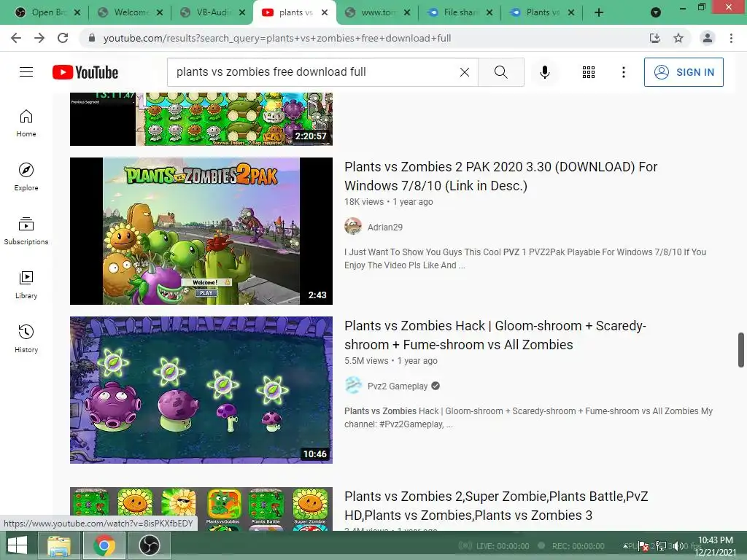Open the Plants vs Zombies 2 PAK thumbnail
This screenshot has height=560, width=747.
click(x=201, y=231)
